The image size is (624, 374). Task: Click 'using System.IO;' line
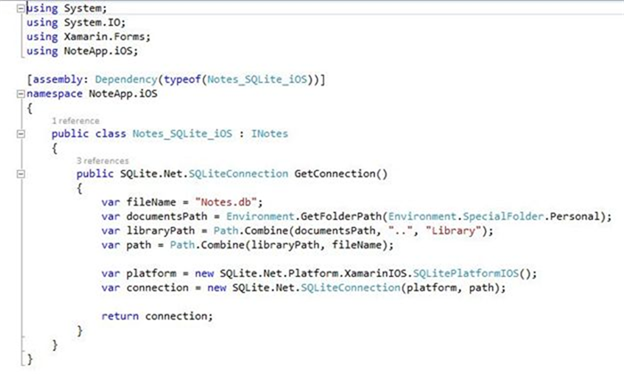point(76,23)
